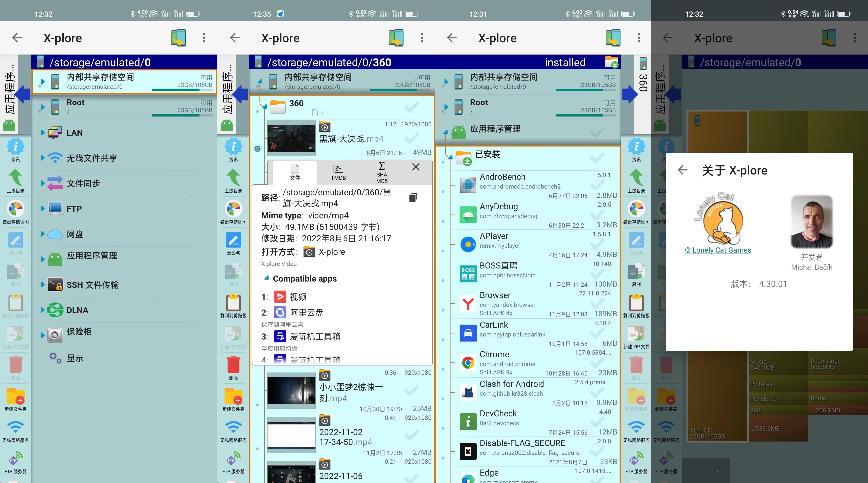Screen dimensions: 868x483
Task: Click 磁盘存储区图 disk map in leftmost screenshot
Action: 15,212
